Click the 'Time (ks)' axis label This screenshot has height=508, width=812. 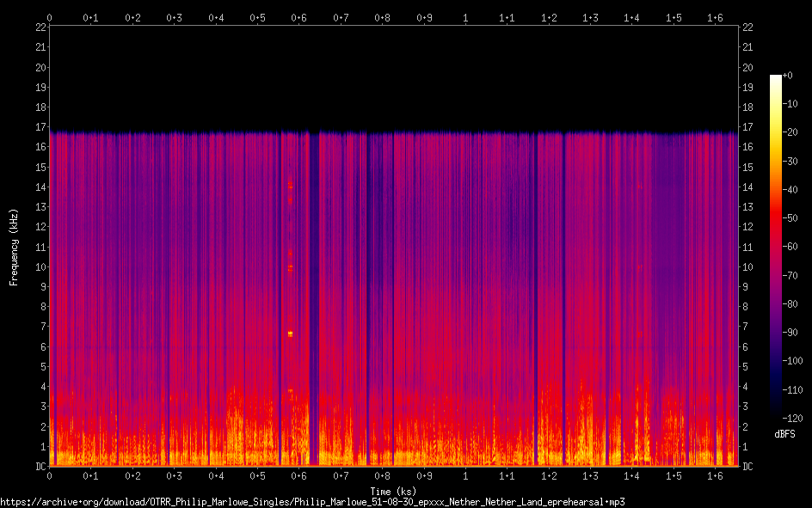pyautogui.click(x=393, y=491)
